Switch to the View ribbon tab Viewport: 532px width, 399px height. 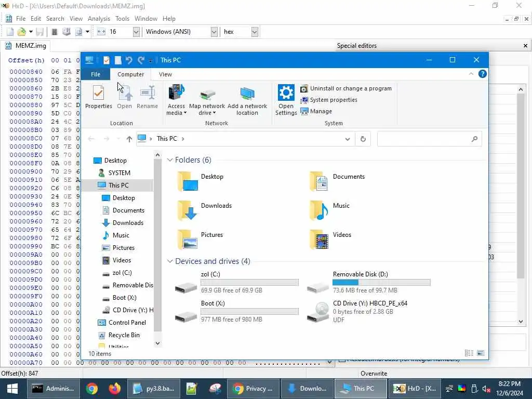(x=165, y=74)
